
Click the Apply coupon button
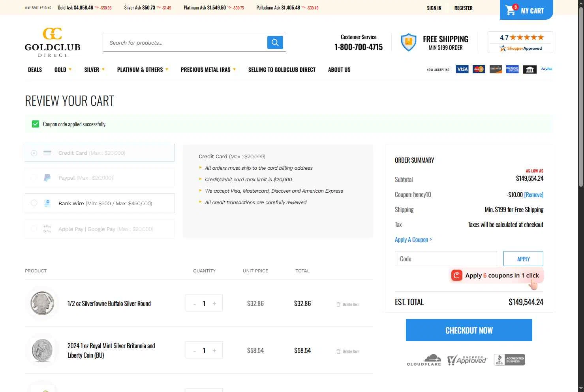pyautogui.click(x=523, y=259)
